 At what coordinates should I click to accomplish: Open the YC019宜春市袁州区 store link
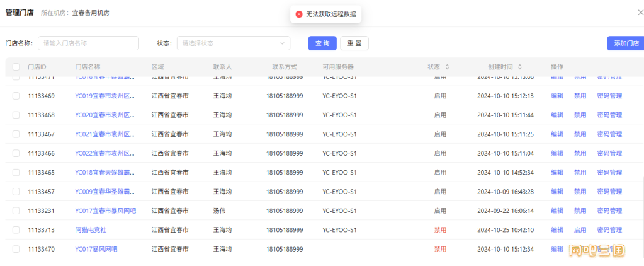105,96
